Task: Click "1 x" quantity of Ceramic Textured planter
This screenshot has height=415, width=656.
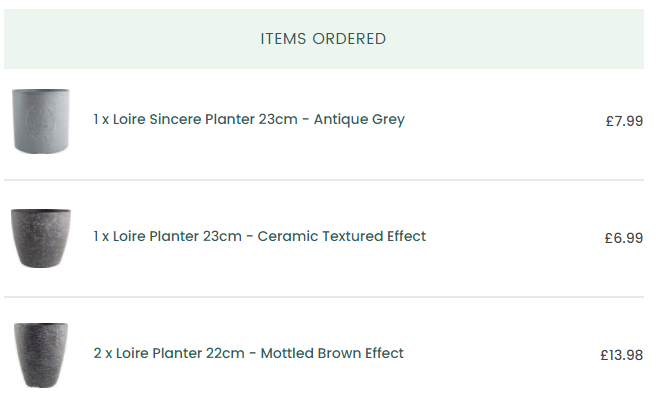Action: 101,237
